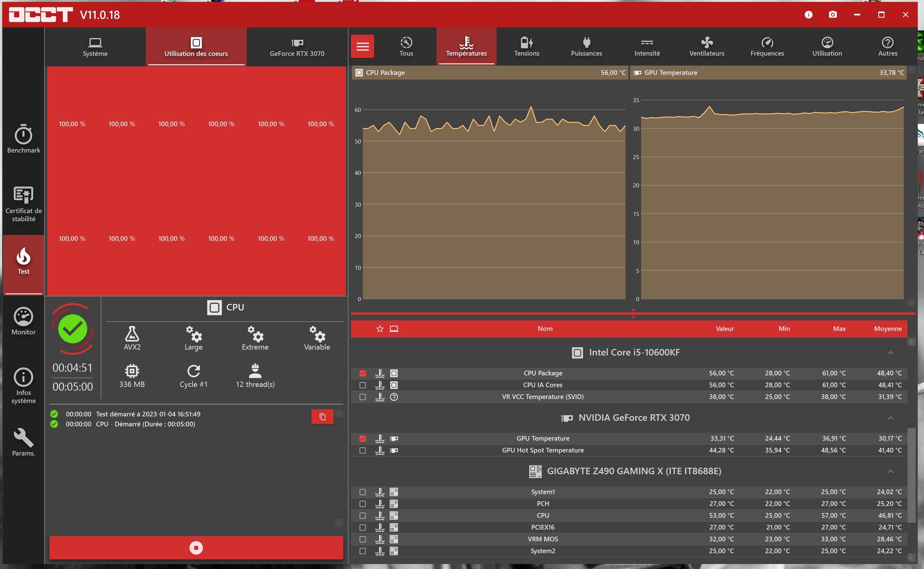Click the CPU Package graph header

(490, 73)
